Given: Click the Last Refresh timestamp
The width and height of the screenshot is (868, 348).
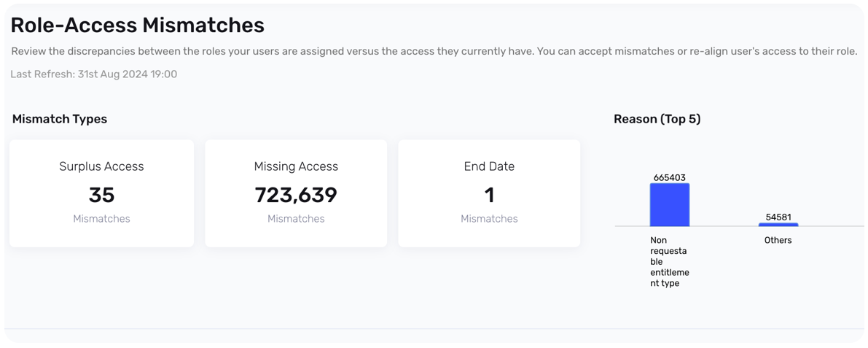Looking at the screenshot, I should coord(93,74).
